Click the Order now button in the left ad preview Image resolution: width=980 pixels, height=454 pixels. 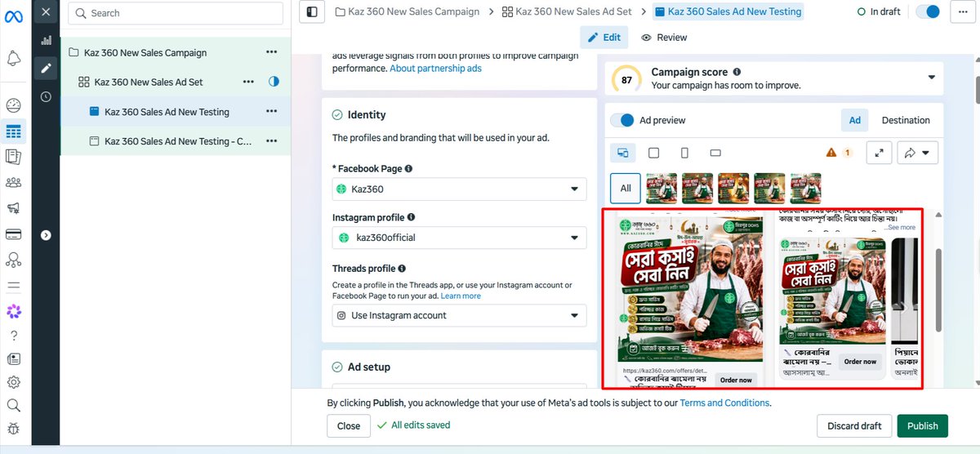click(735, 380)
